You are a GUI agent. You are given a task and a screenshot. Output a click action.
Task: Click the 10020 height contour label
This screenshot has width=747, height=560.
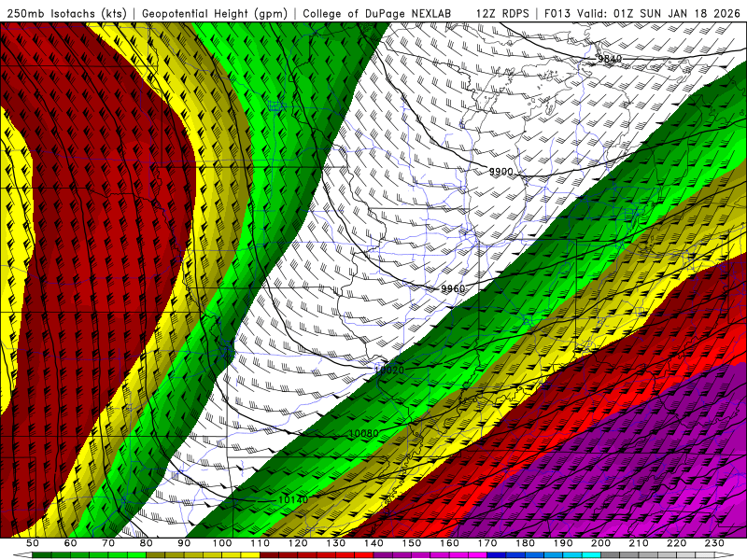pyautogui.click(x=389, y=370)
